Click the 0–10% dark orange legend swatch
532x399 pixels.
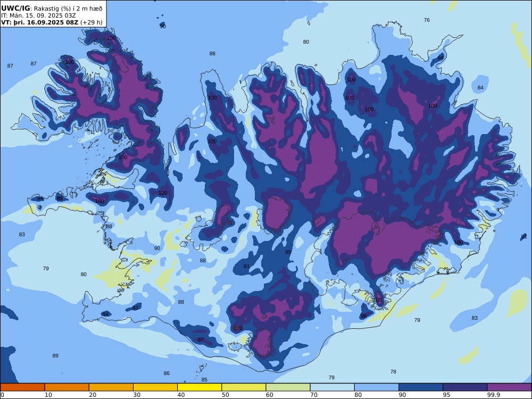[23, 387]
